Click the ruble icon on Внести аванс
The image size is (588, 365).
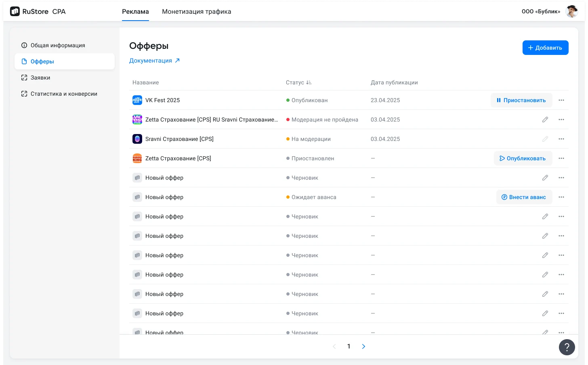tap(504, 197)
